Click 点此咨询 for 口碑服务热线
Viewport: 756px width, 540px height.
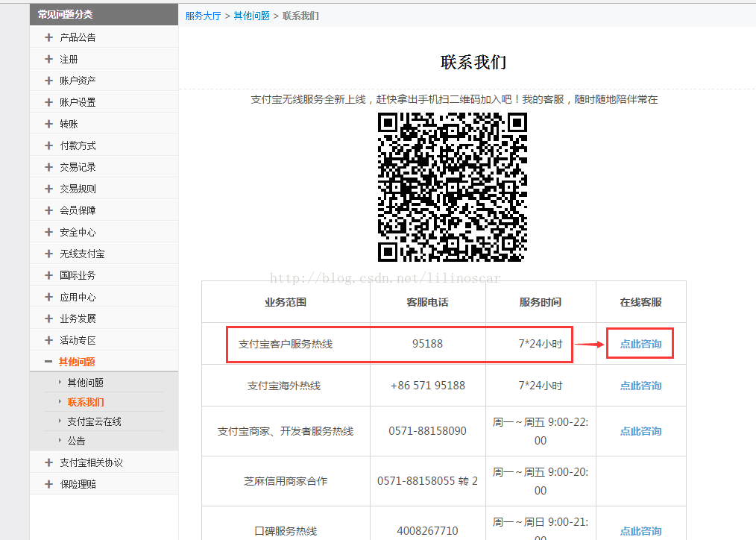point(640,531)
